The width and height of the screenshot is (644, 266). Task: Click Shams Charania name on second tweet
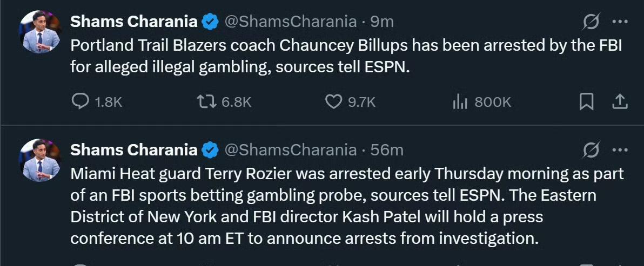(x=134, y=150)
